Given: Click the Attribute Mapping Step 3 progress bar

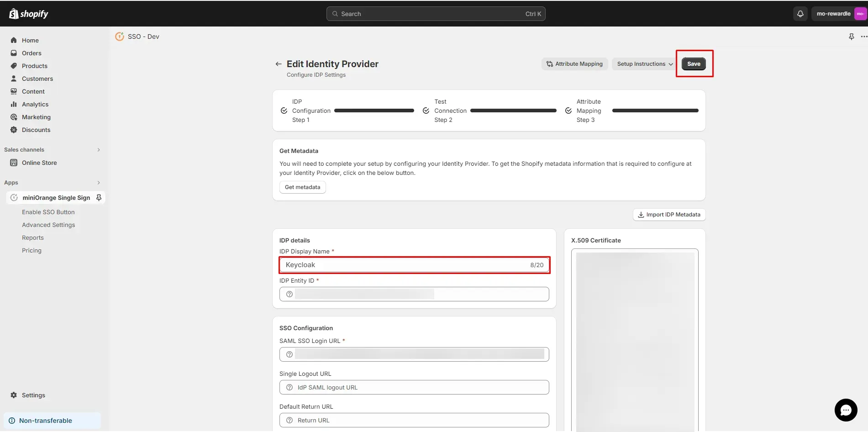Looking at the screenshot, I should pyautogui.click(x=655, y=111).
